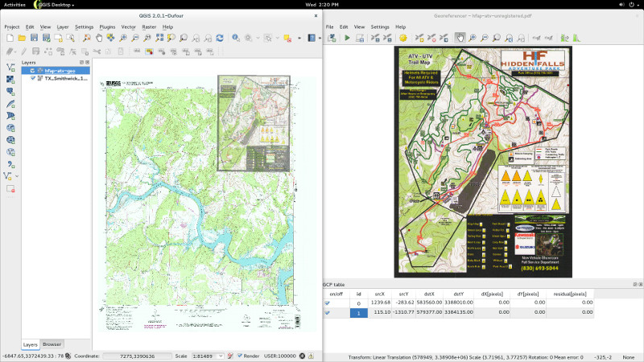Select the id cell 1 in GCP table
644x362 pixels.
click(358, 312)
